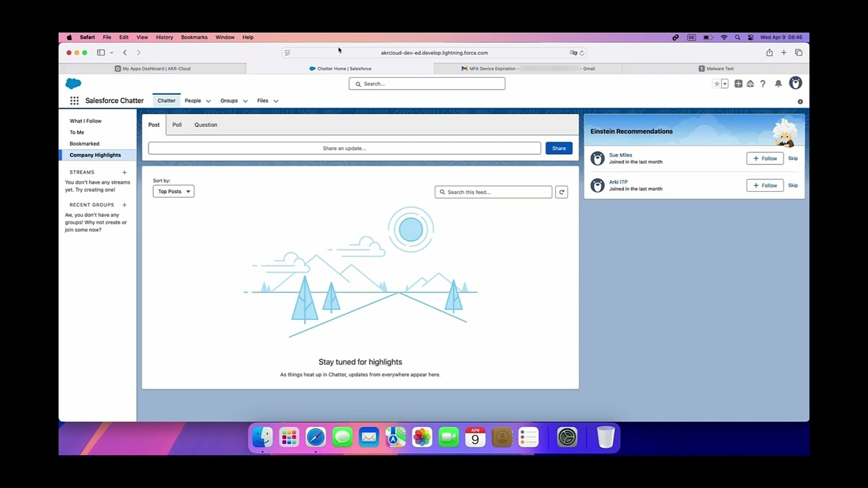Open FaceTime from the Dock
The image size is (868, 488).
coord(448,437)
